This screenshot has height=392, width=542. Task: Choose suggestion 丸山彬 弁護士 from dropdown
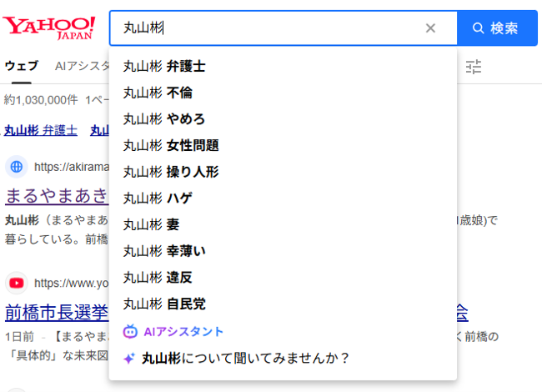point(164,67)
